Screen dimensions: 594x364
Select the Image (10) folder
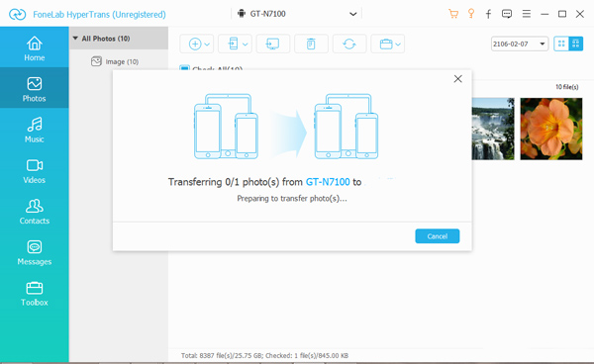click(115, 61)
